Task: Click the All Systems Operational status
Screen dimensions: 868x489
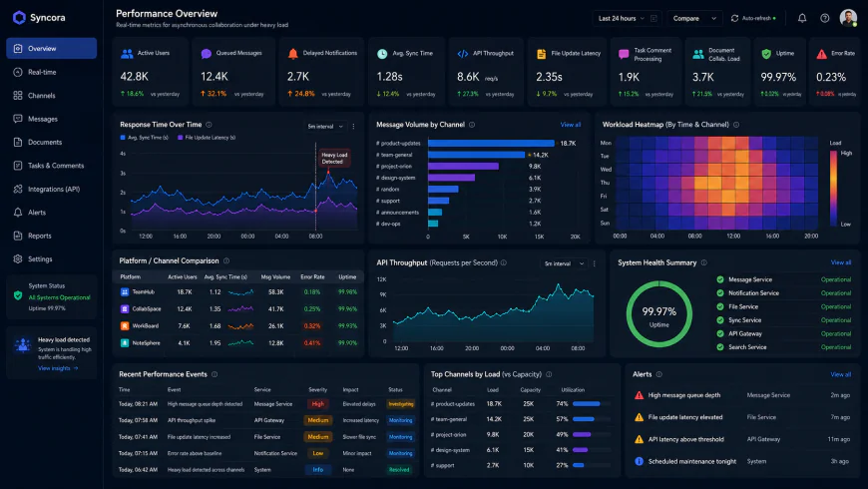Action: [x=59, y=297]
